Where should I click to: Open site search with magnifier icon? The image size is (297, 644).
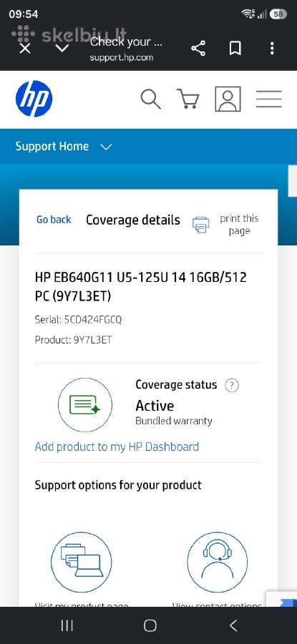pos(151,99)
